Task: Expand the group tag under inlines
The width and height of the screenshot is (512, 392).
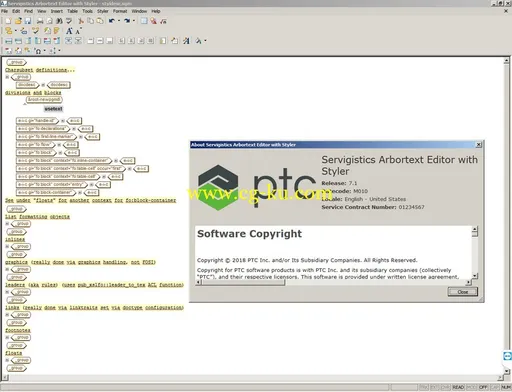Action: tap(7, 246)
